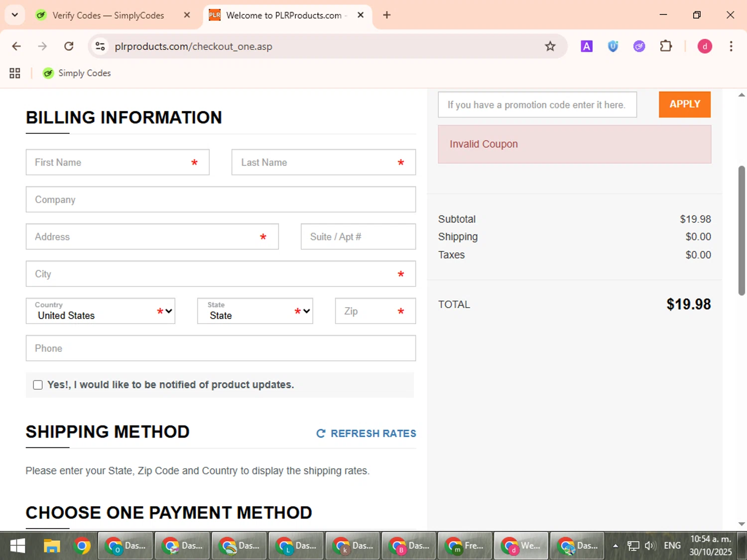Click the First Name field
Image resolution: width=747 pixels, height=560 pixels.
pos(118,162)
